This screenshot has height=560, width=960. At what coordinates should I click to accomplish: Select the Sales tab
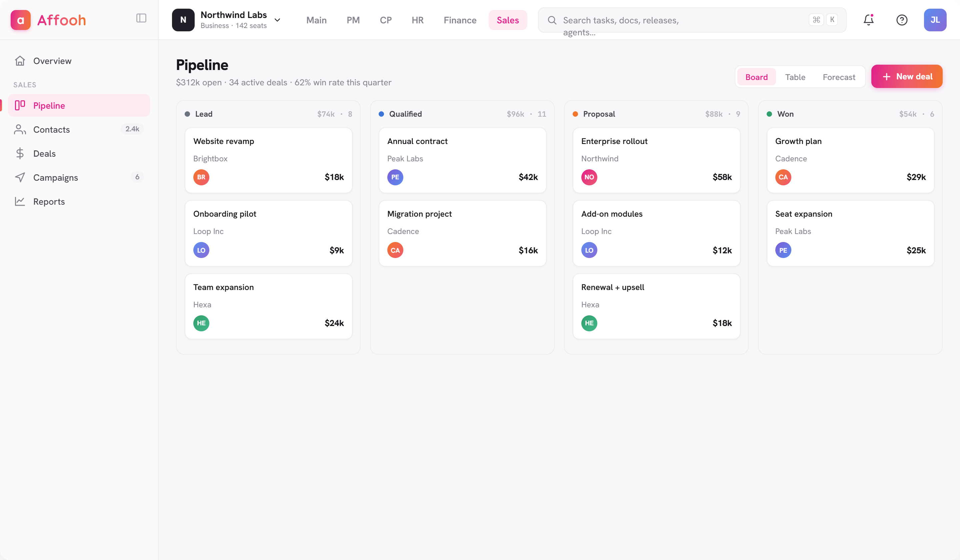click(507, 20)
